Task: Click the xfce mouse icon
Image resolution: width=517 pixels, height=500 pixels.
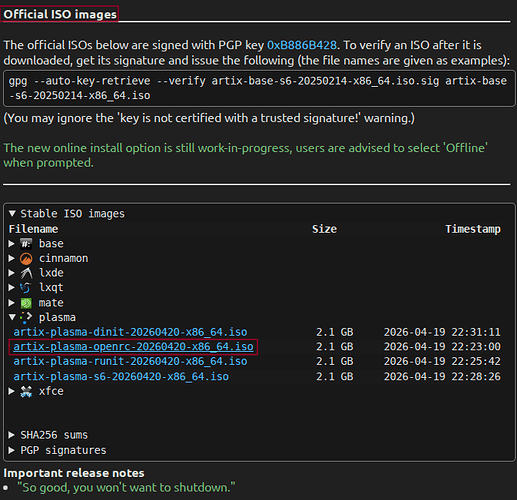Action: pos(26,391)
